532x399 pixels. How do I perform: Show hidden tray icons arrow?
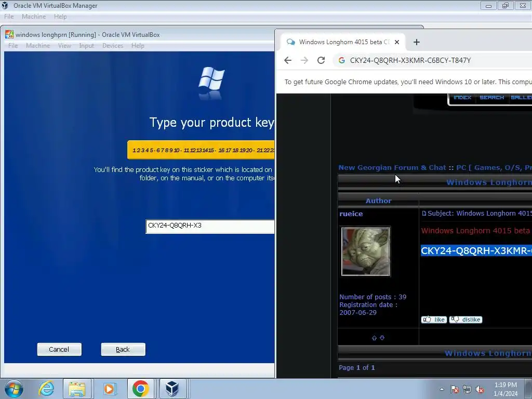pyautogui.click(x=442, y=389)
